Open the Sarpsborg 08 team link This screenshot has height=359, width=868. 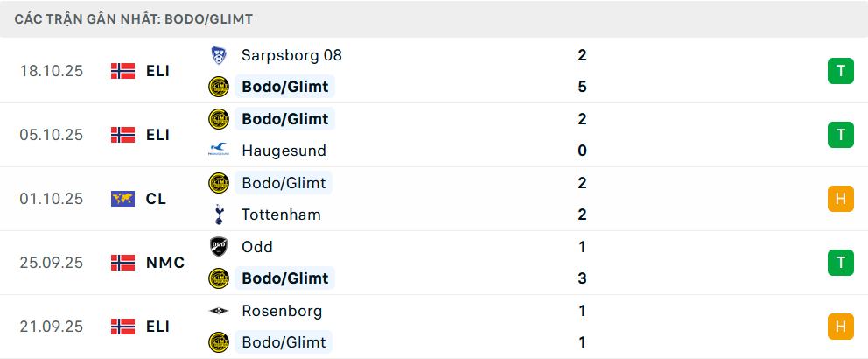click(x=291, y=55)
